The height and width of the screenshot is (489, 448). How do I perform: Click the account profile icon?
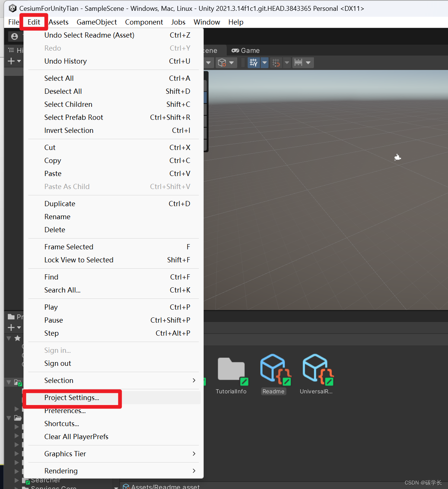15,36
